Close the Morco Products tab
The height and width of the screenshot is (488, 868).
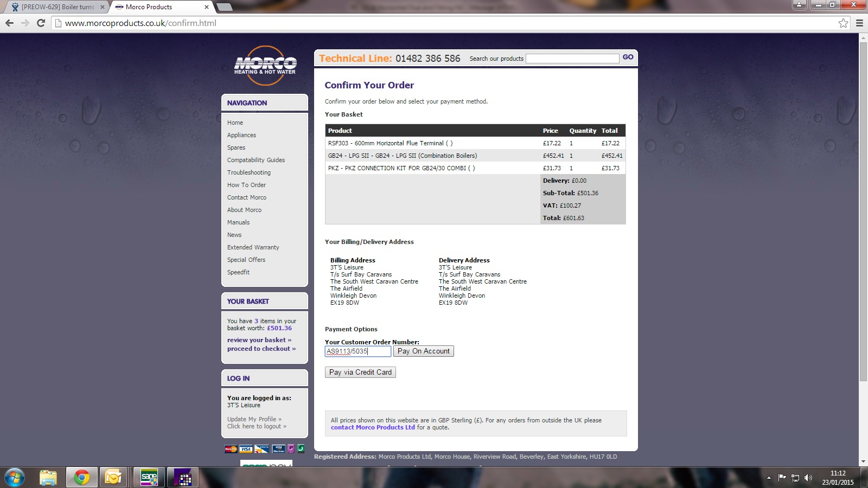[x=207, y=7]
